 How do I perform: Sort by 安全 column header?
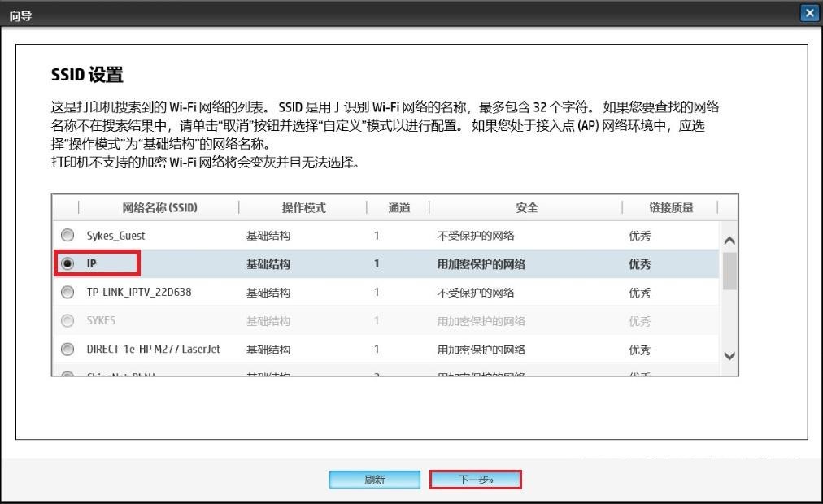526,207
